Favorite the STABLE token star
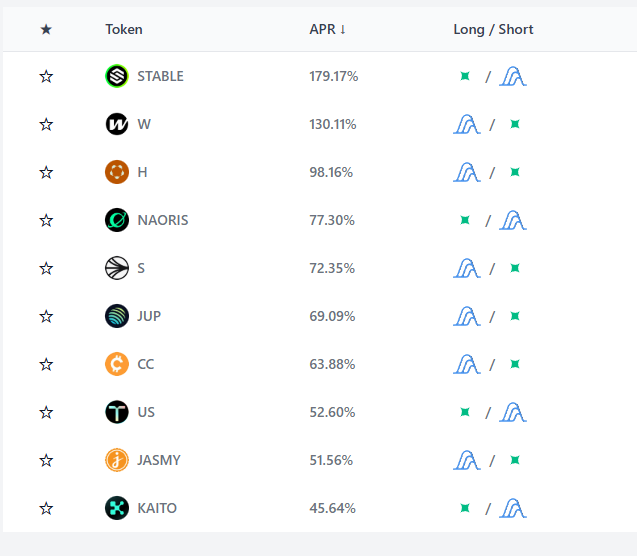 [46, 76]
